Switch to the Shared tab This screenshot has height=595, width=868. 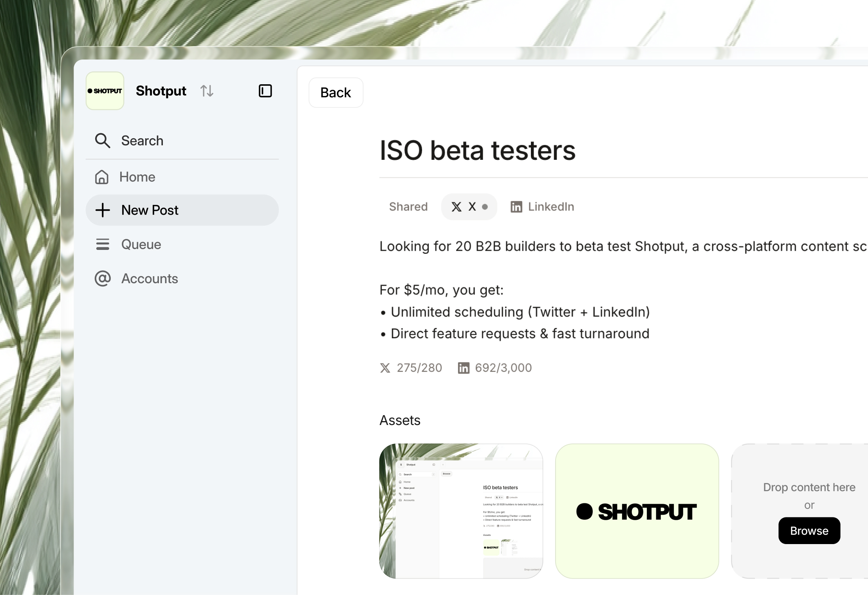(408, 207)
